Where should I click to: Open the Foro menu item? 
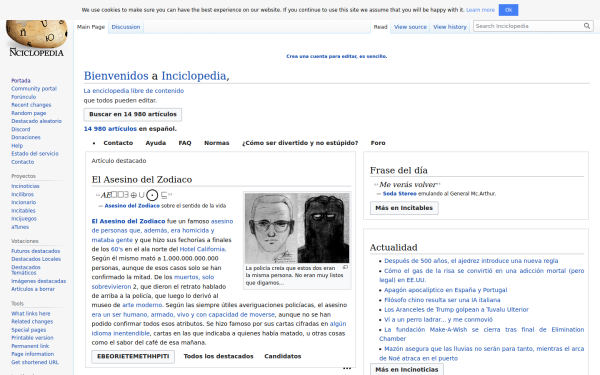[x=378, y=143]
